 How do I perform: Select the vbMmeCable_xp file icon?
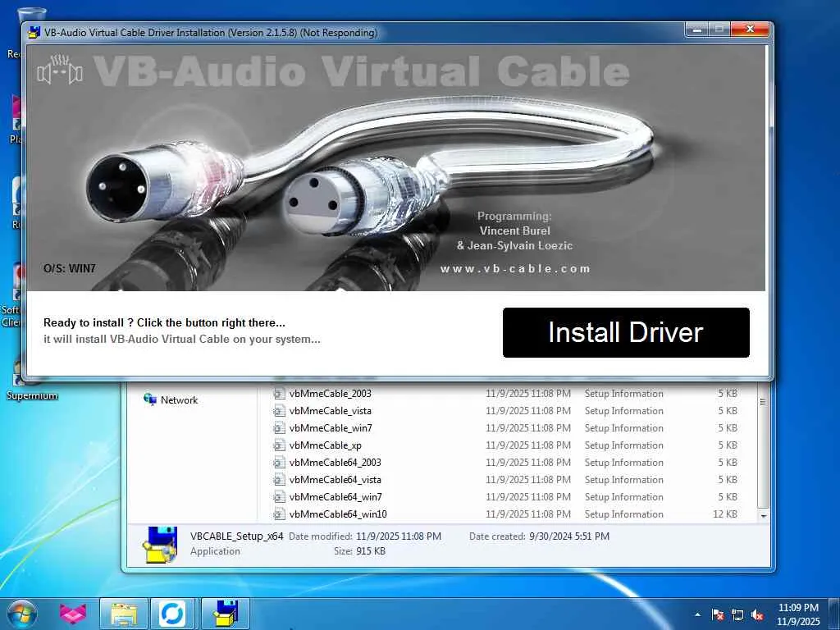[x=279, y=445]
